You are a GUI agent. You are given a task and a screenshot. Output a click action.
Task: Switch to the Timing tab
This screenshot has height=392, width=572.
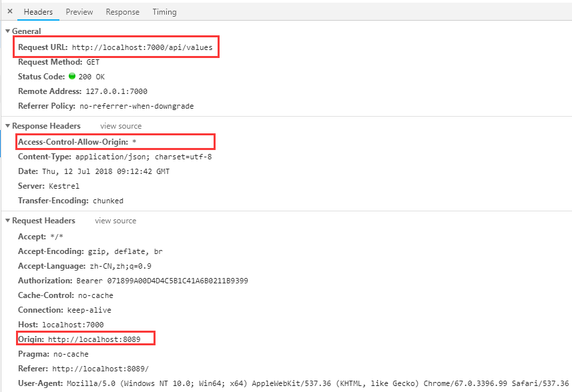pyautogui.click(x=164, y=12)
